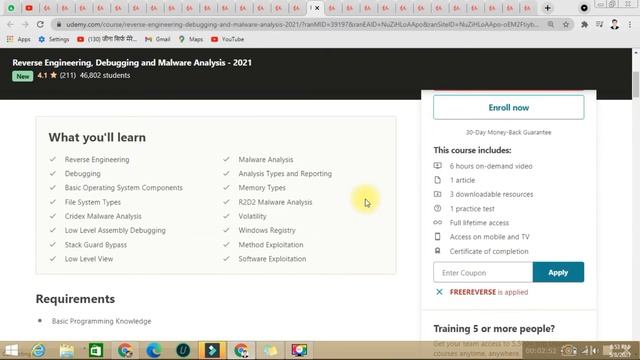
Task: Open the Chrome profile avatar
Action: [x=615, y=24]
